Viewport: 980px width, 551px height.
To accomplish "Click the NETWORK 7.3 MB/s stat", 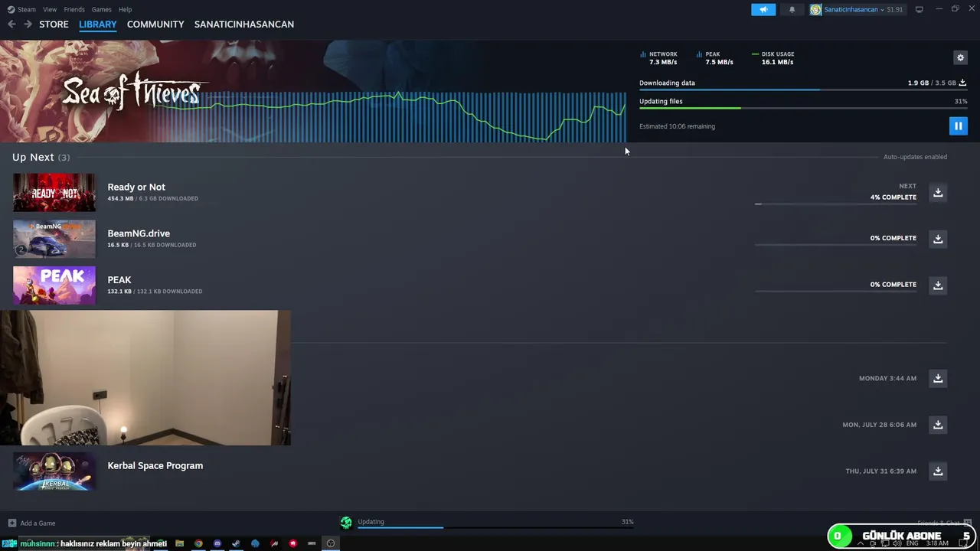I will pyautogui.click(x=659, y=58).
